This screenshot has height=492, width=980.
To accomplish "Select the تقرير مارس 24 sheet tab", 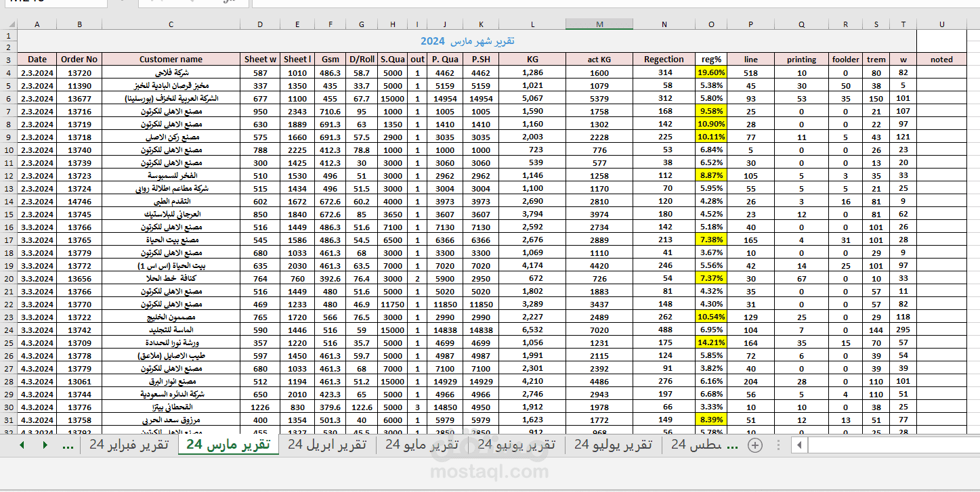I will coord(228,445).
